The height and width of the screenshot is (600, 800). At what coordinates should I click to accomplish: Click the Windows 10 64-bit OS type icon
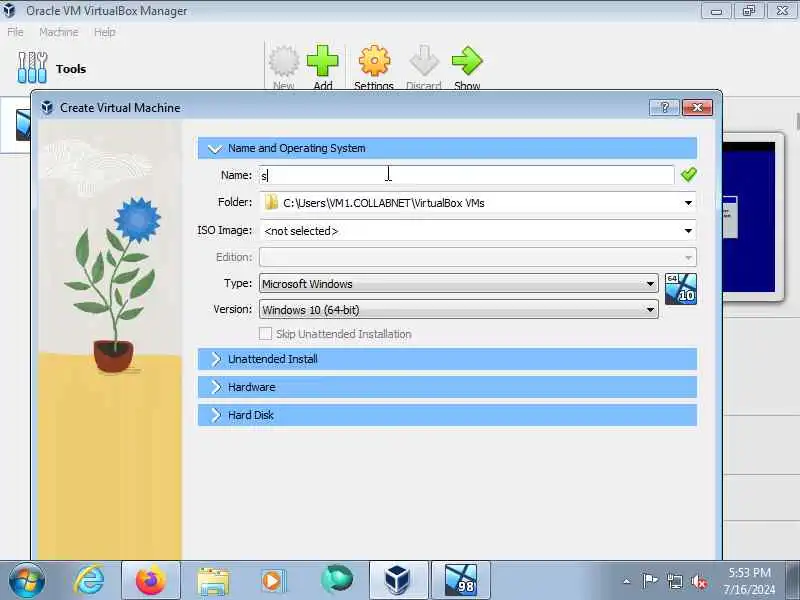681,289
